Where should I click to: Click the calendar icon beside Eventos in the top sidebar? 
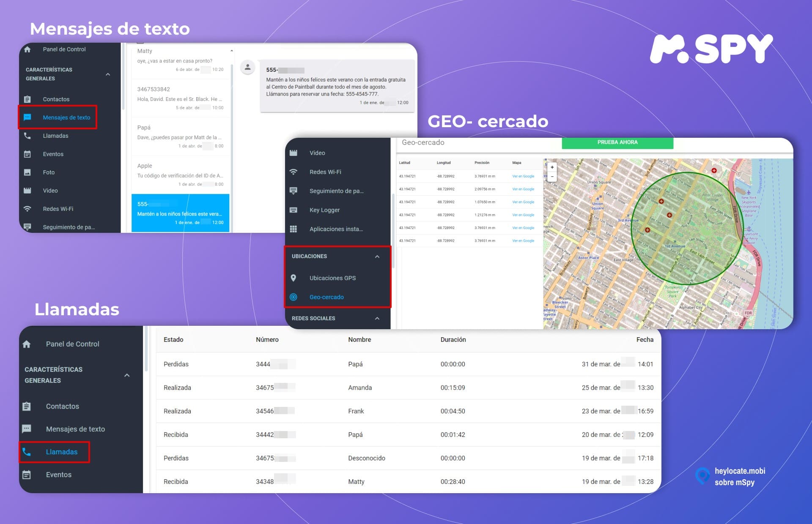point(27,154)
